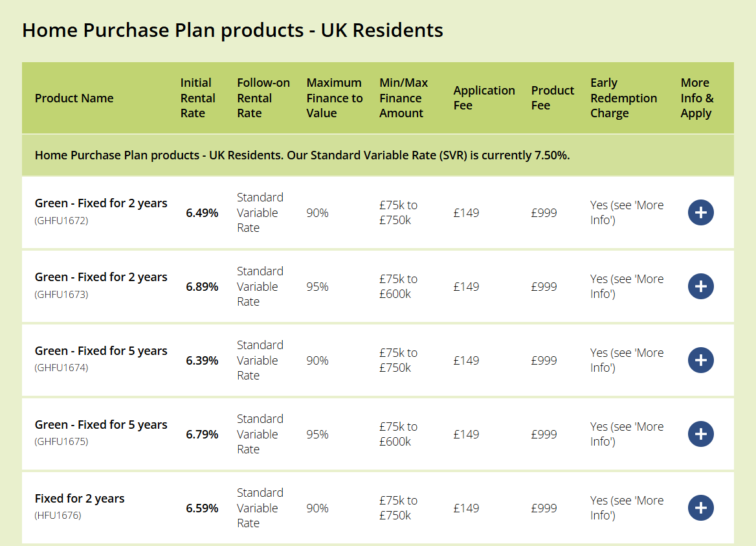Screen dimensions: 756x546
Task: Click the 'Product Name' column header
Action: click(x=74, y=98)
